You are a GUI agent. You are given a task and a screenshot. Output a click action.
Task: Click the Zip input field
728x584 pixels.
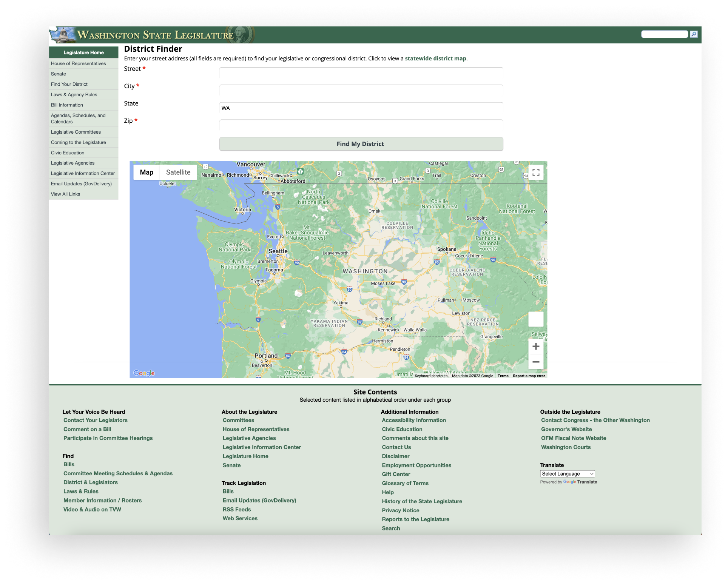[361, 125]
